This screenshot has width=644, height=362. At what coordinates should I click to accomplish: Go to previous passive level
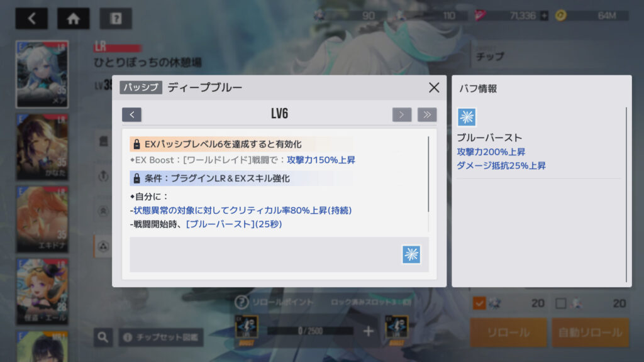(x=132, y=115)
